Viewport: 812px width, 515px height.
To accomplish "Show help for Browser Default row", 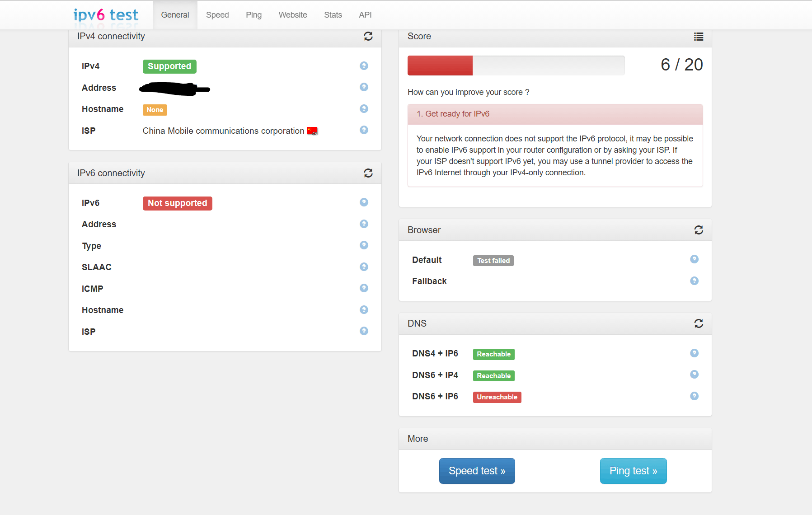I will pyautogui.click(x=694, y=259).
